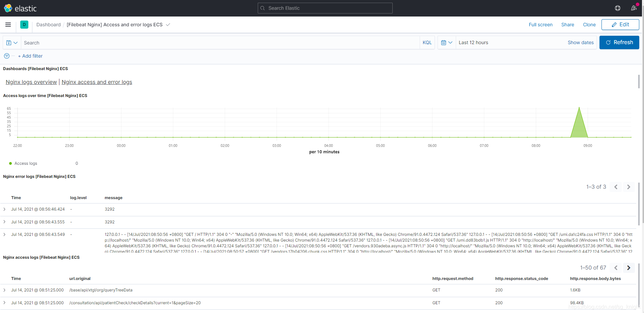Viewport: 644px width, 313px height.
Task: Go to previous page of error logs
Action: click(616, 187)
